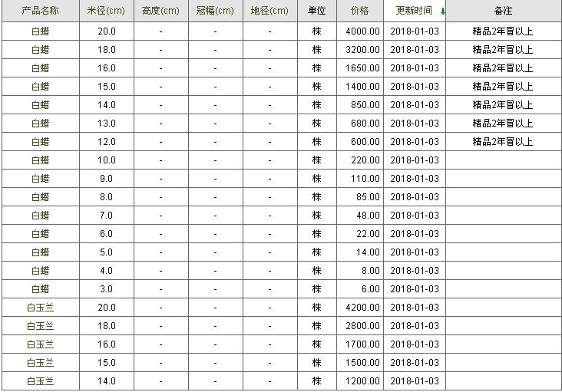562x392 pixels.
Task: Select the 米径(cm) column header
Action: (106, 12)
